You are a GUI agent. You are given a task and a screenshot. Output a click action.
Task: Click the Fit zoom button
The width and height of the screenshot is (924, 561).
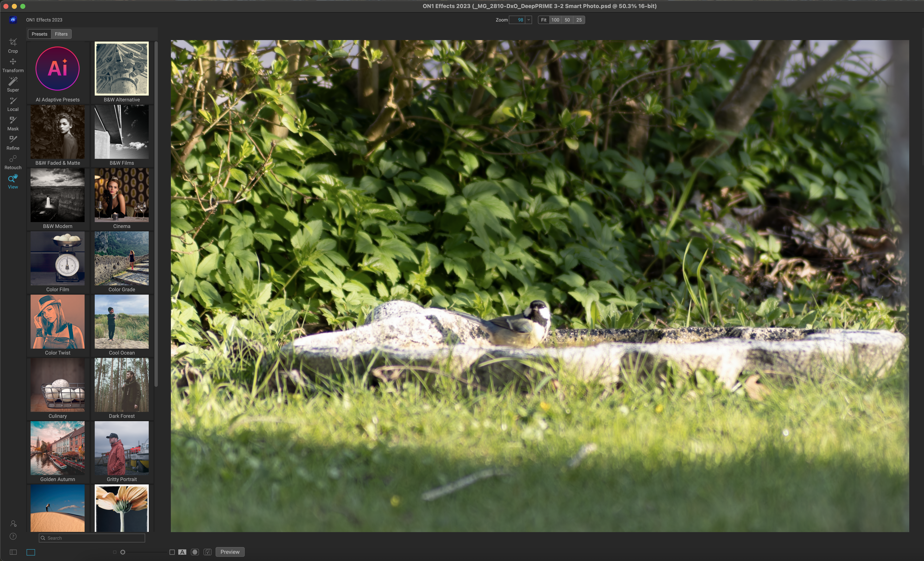(x=543, y=20)
